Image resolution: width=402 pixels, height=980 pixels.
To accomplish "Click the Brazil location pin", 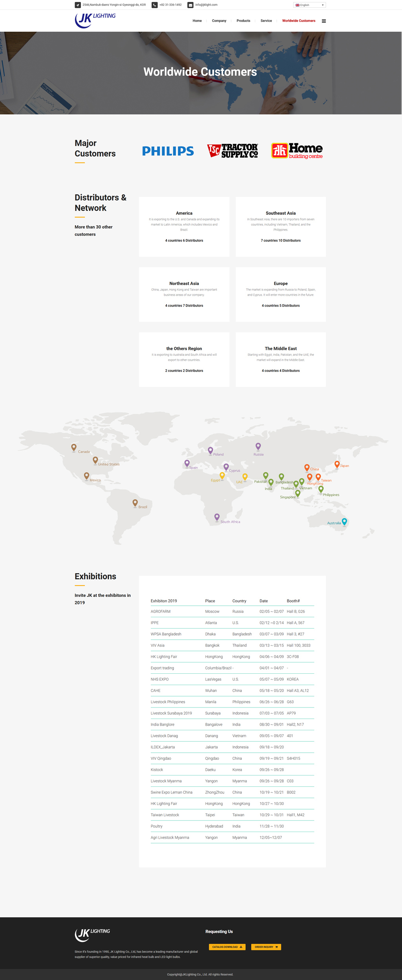I will click(x=135, y=503).
